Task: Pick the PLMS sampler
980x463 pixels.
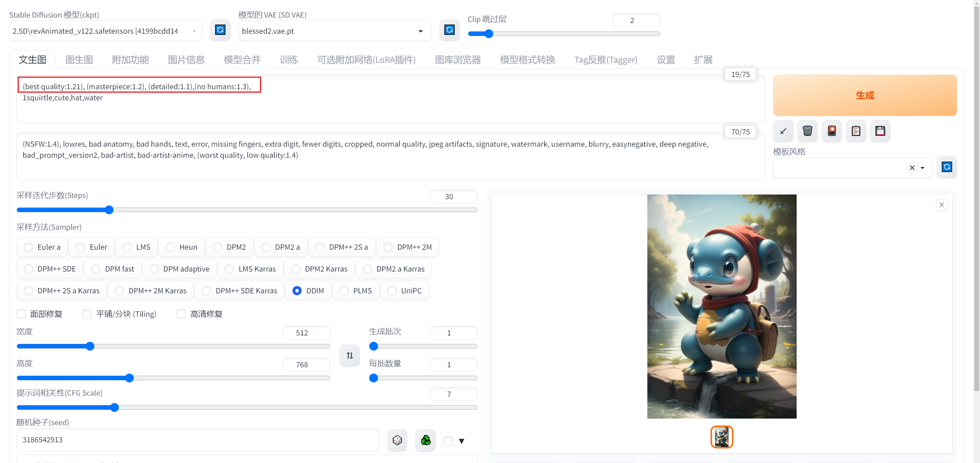Action: [356, 291]
